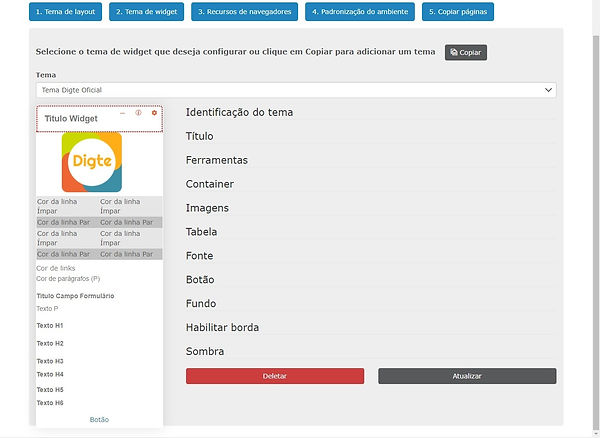Expand the Habilitar borda section
This screenshot has height=438, width=600.
pos(222,327)
